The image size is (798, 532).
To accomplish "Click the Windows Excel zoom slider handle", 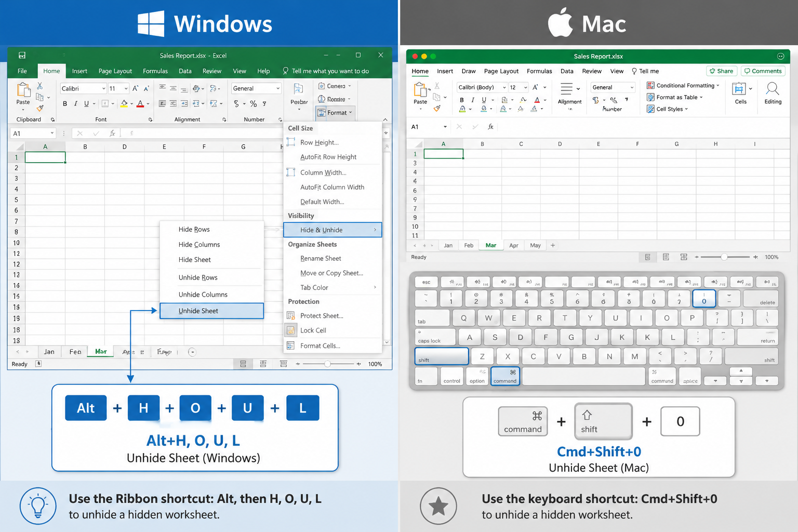I will (327, 364).
